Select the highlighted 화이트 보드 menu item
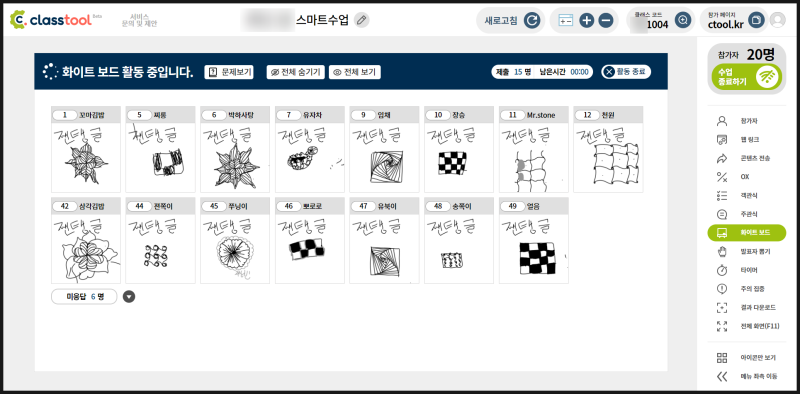This screenshot has width=800, height=394. click(747, 233)
